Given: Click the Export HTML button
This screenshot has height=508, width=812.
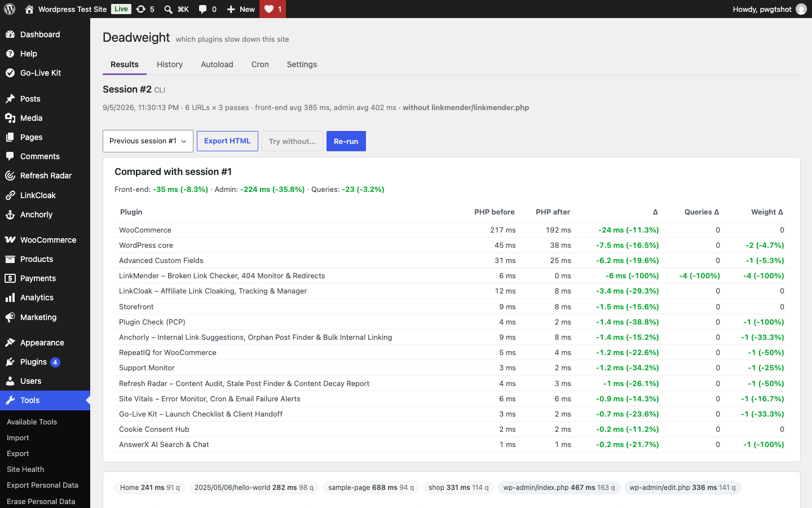Looking at the screenshot, I should tap(227, 141).
